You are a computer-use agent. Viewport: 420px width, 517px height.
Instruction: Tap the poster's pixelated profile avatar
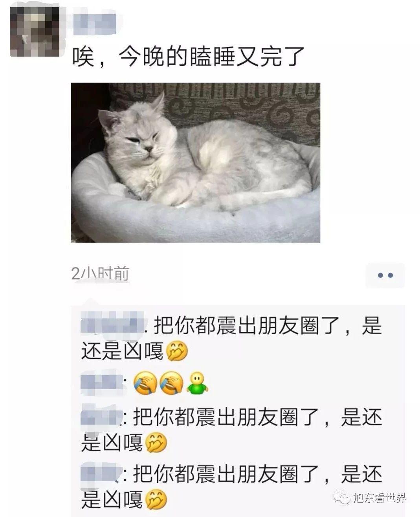coord(34,31)
